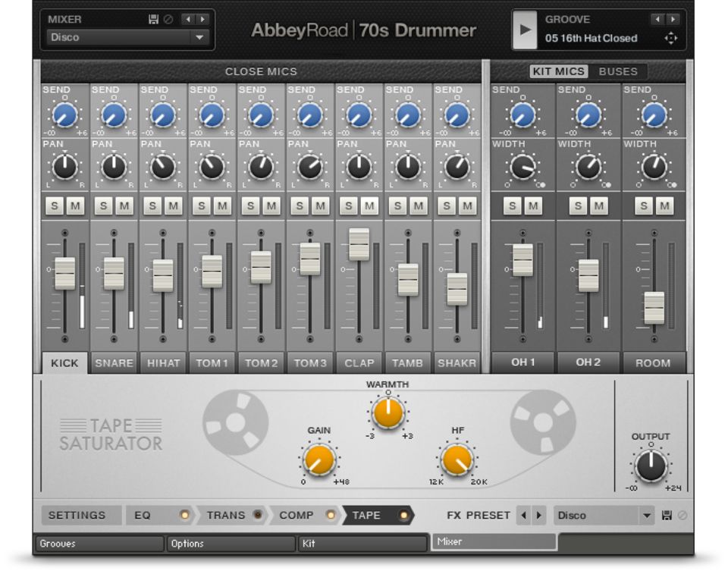
Task: Solo the Kick channel
Action: pos(55,205)
